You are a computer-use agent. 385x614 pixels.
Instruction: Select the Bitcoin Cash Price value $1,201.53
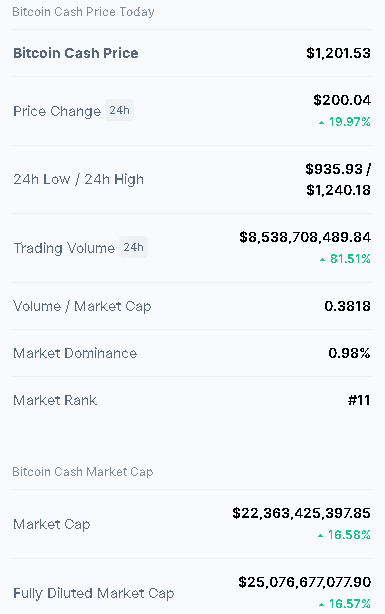(338, 53)
